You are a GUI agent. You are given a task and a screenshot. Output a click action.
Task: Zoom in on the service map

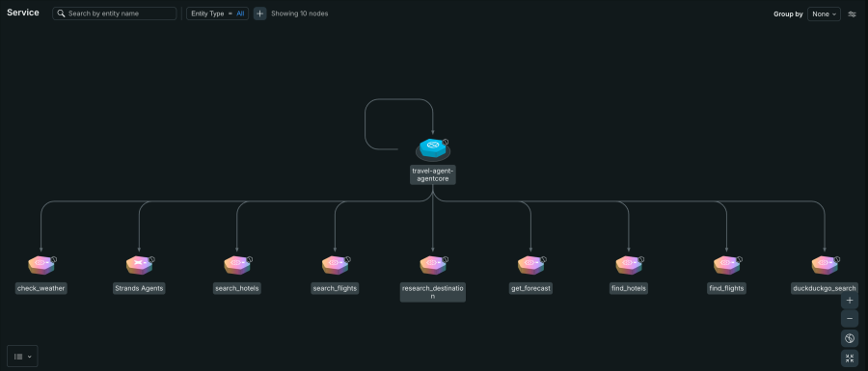[850, 301]
